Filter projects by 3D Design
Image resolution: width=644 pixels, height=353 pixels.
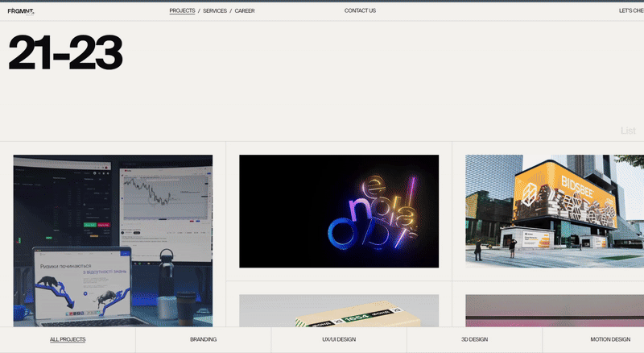coord(474,339)
